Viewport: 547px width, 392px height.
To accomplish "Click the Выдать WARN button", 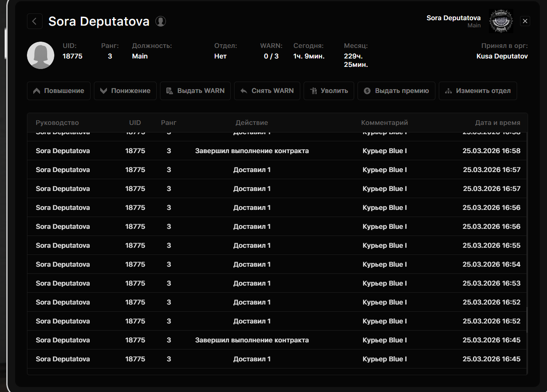I will 195,91.
